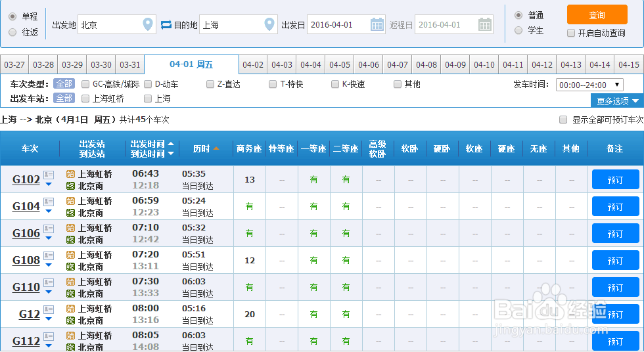Screen dimensions: 644x352
Task: Enable 开启自动查询 checkbox
Action: coord(571,33)
